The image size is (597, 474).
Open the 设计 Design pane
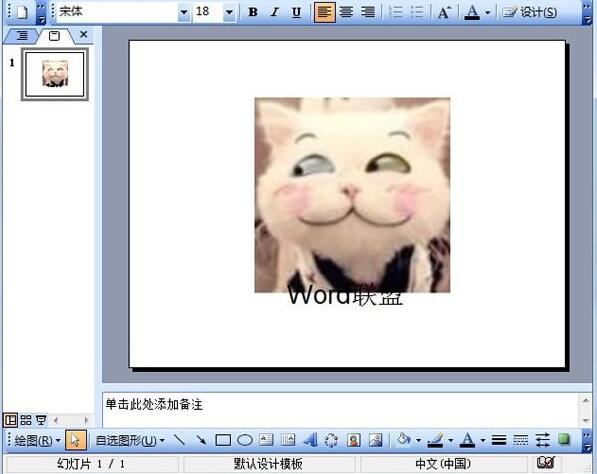[530, 13]
